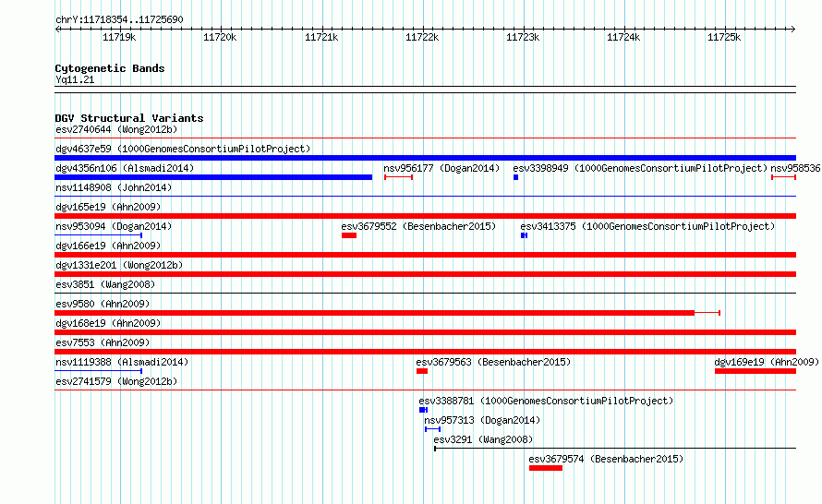The height and width of the screenshot is (504, 822).
Task: Click the esv9580 (Ahn2009) text label
Action: point(103,304)
